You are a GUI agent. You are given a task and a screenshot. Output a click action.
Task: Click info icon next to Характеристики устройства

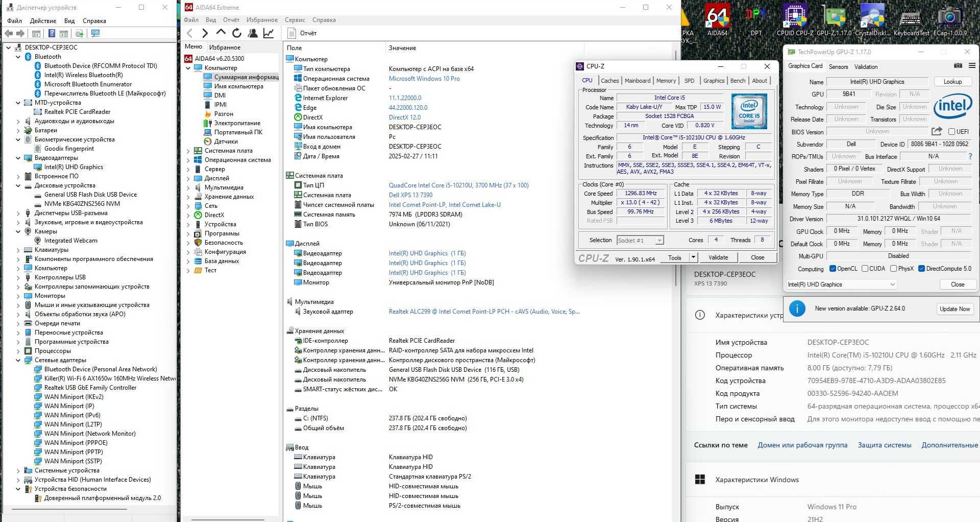pyautogui.click(x=700, y=315)
